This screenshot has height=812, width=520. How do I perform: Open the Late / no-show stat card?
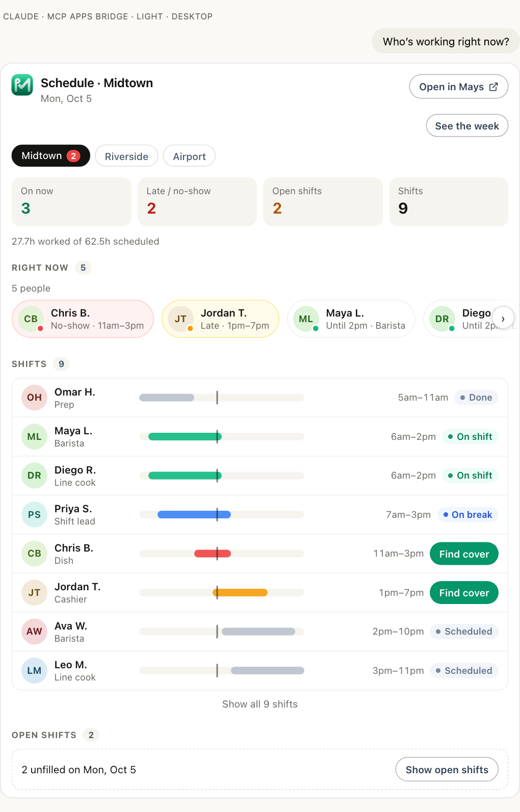click(x=197, y=202)
